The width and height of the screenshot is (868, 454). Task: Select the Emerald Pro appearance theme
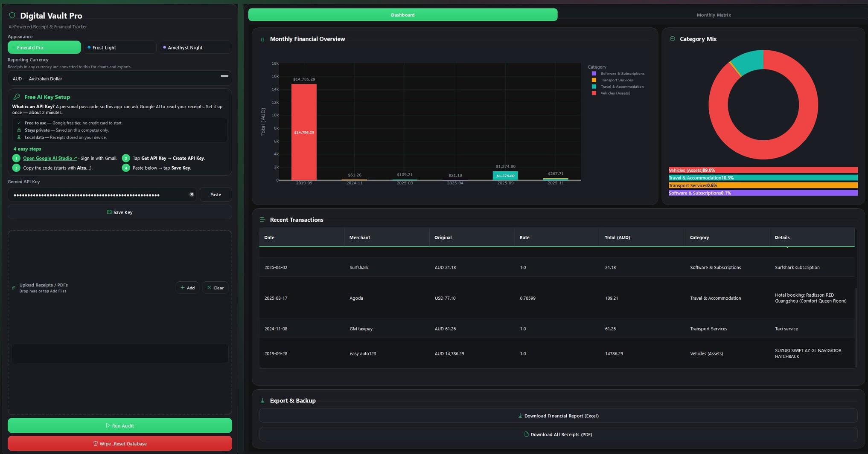[44, 47]
